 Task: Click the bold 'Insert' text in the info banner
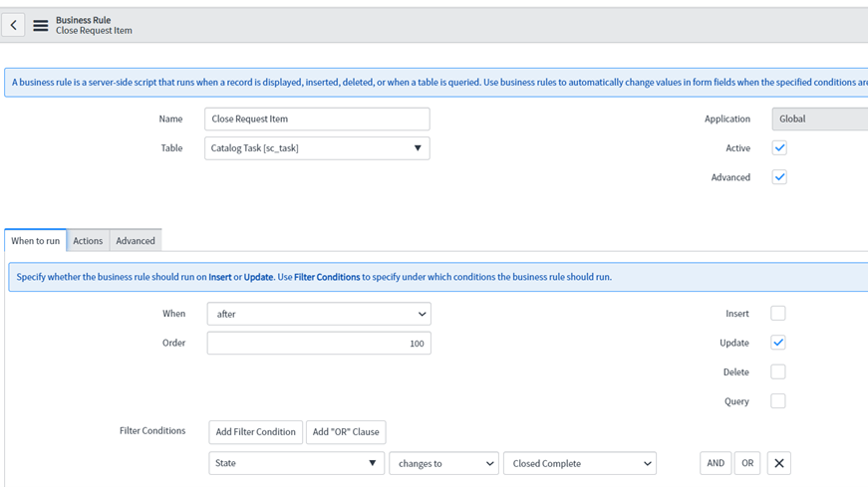pos(220,277)
